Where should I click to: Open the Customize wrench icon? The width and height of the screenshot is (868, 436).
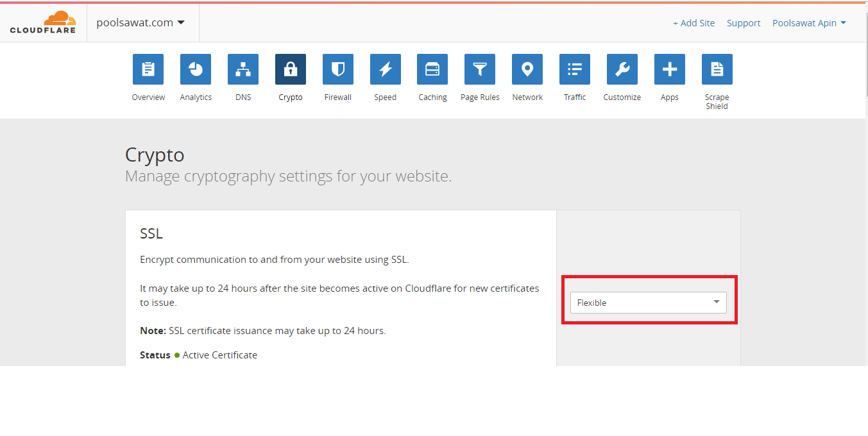coord(622,69)
